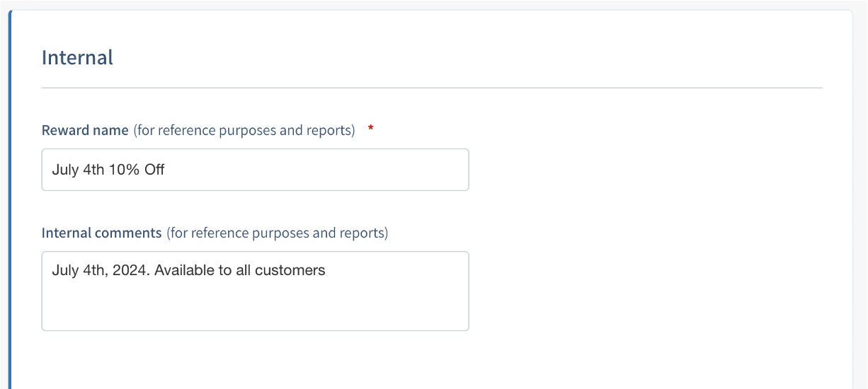Click the Reward name input field
Viewport: 868px width, 389px height.
[255, 170]
